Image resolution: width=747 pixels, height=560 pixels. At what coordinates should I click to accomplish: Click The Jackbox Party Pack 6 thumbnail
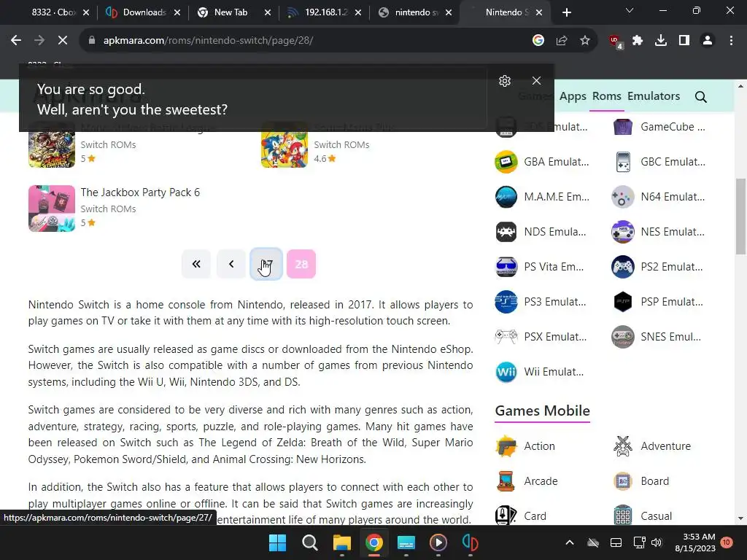[52, 209]
